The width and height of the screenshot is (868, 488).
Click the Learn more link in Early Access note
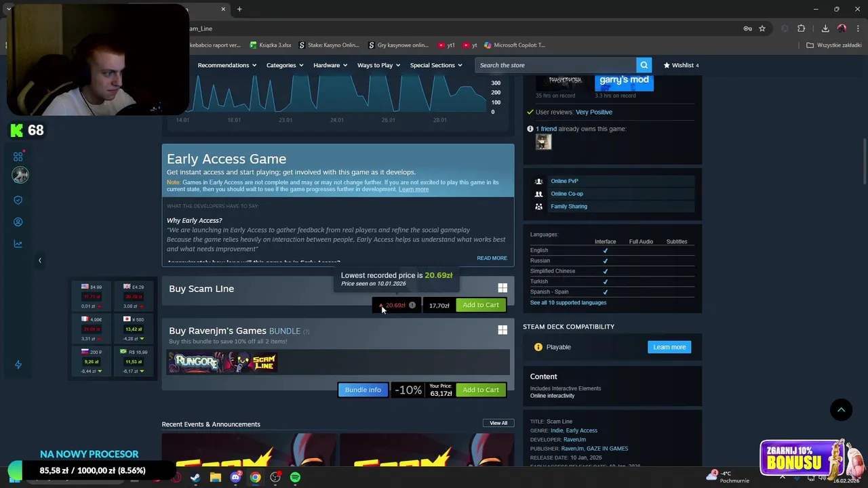click(414, 189)
